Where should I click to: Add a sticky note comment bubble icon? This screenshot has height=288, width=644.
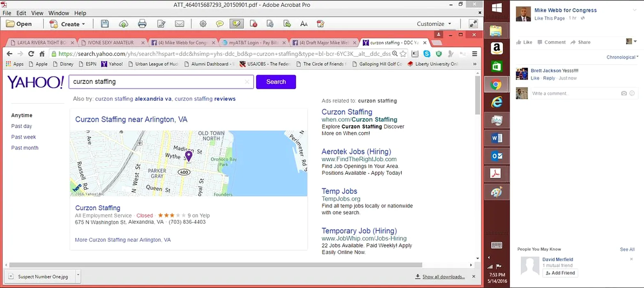pyautogui.click(x=220, y=24)
